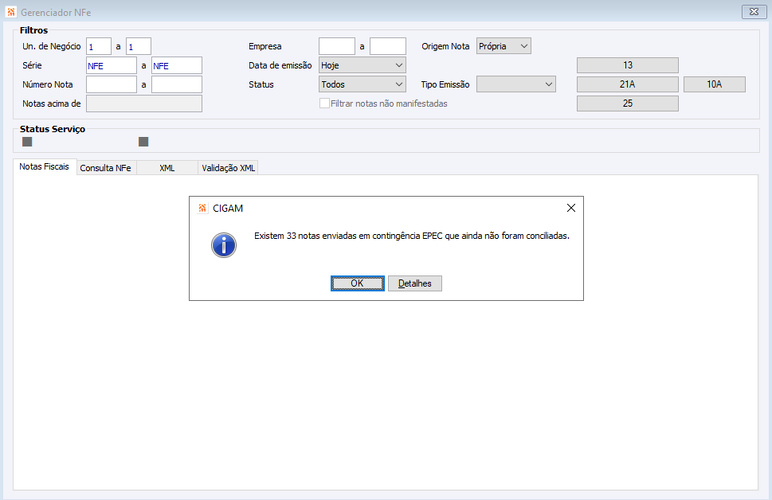The height and width of the screenshot is (500, 772).
Task: Open the Data de emissão dropdown
Action: click(362, 65)
